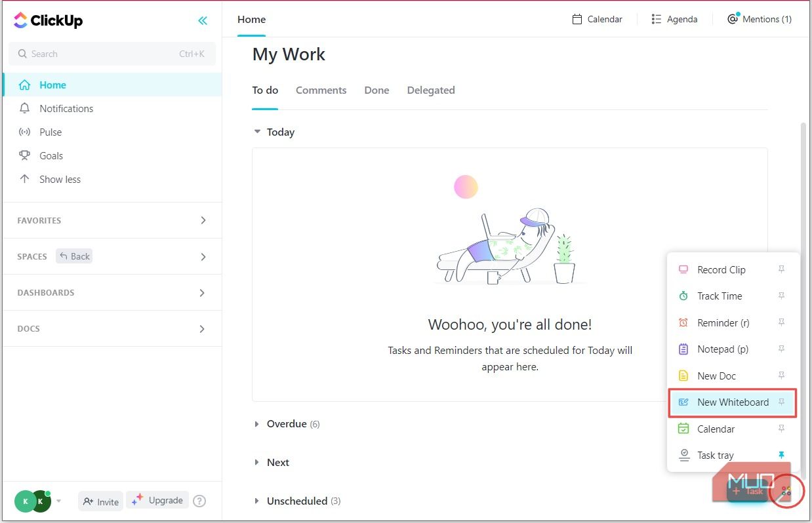The height and width of the screenshot is (523, 812).
Task: Click the add Task button
Action: [747, 490]
